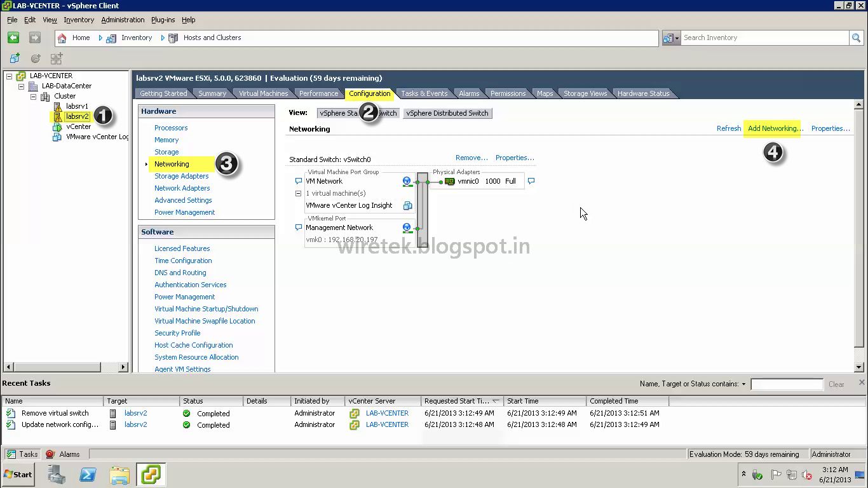The height and width of the screenshot is (488, 868).
Task: Switch to the Performance tab
Action: 318,93
